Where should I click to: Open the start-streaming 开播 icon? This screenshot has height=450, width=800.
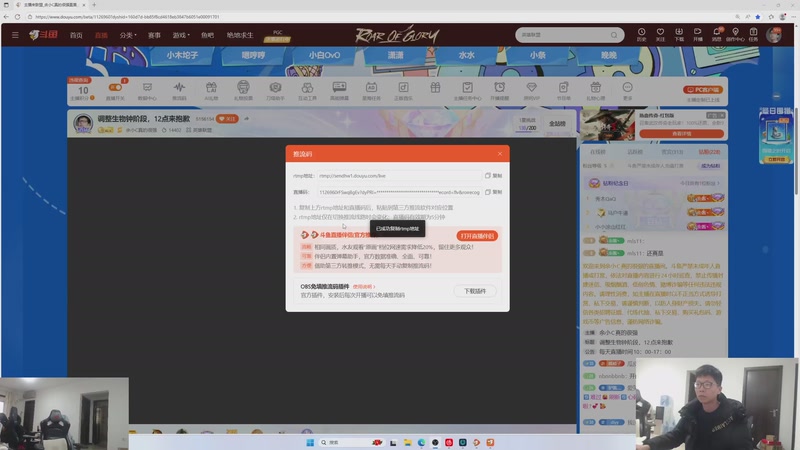coord(697,34)
